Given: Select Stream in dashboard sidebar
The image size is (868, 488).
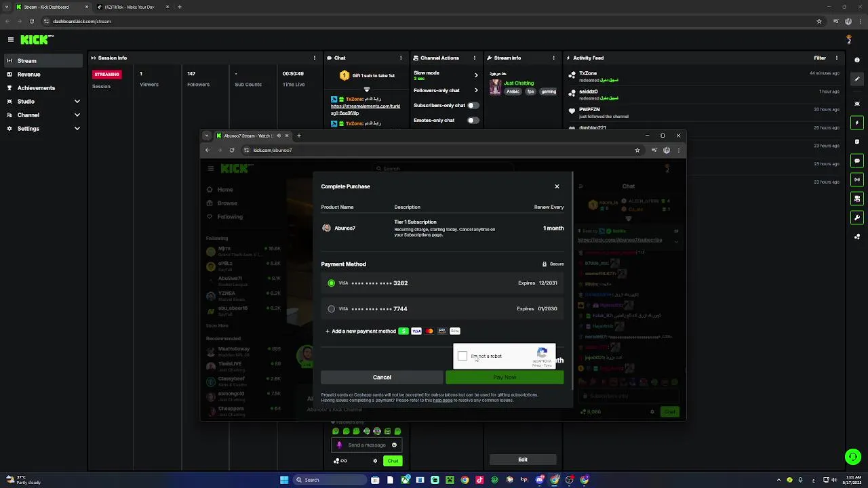Looking at the screenshot, I should click(43, 61).
